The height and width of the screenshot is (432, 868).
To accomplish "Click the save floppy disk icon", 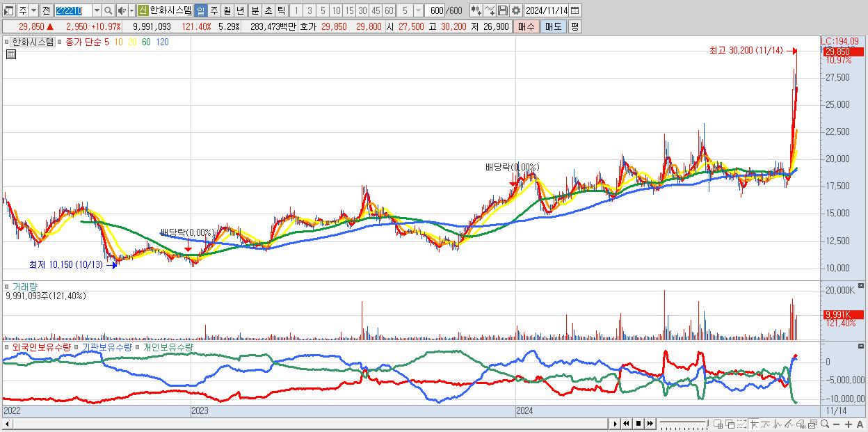I will click(503, 10).
